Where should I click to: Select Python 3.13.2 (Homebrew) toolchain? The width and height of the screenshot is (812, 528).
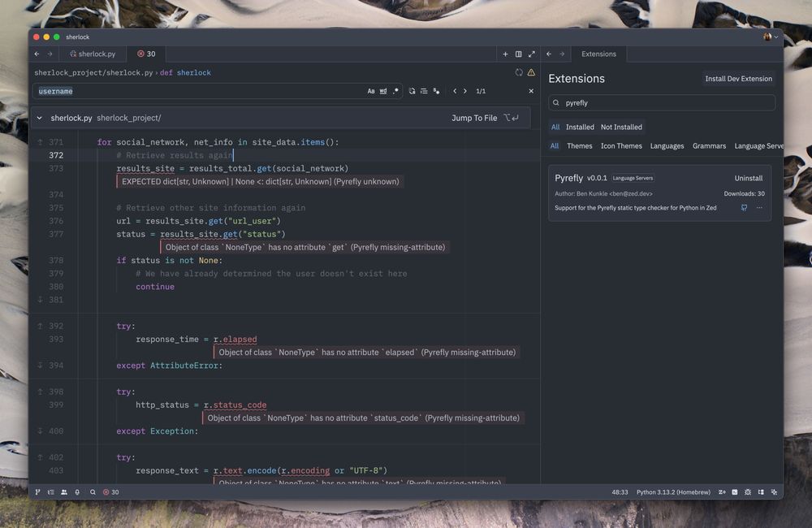(x=673, y=492)
